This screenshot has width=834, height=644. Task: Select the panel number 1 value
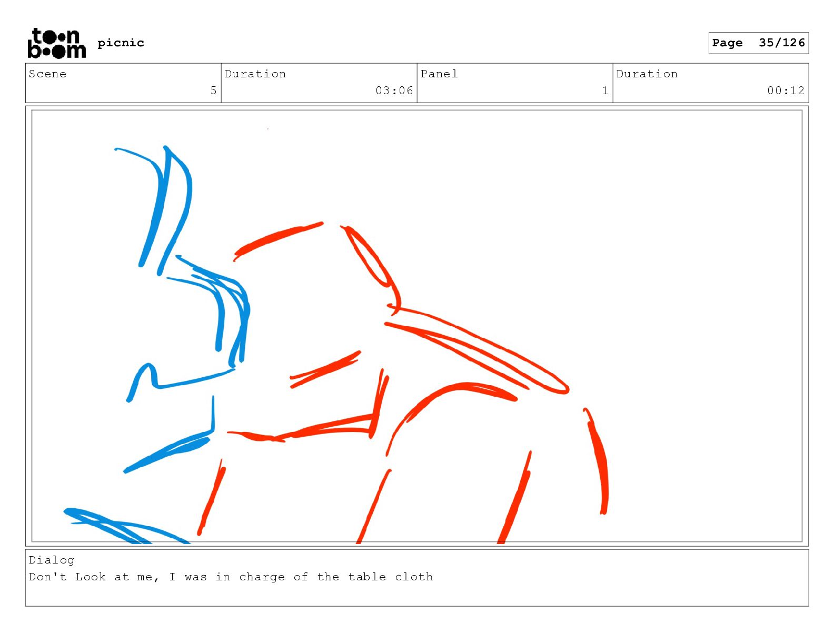click(x=605, y=90)
